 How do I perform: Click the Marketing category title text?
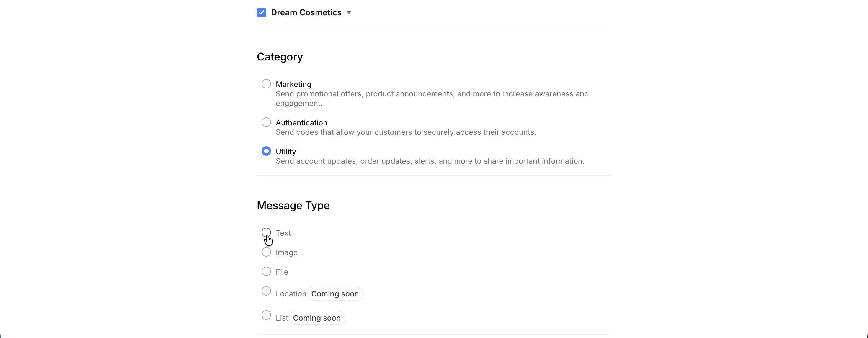293,84
